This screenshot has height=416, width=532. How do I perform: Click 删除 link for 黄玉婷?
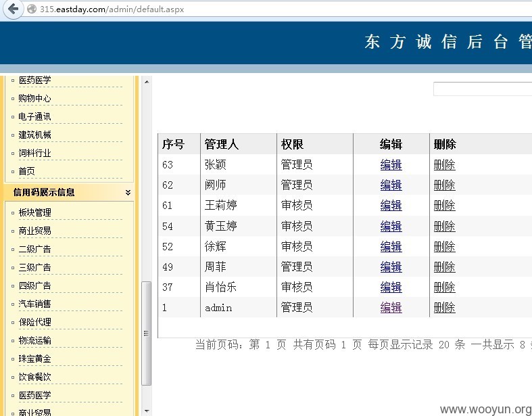pos(445,226)
